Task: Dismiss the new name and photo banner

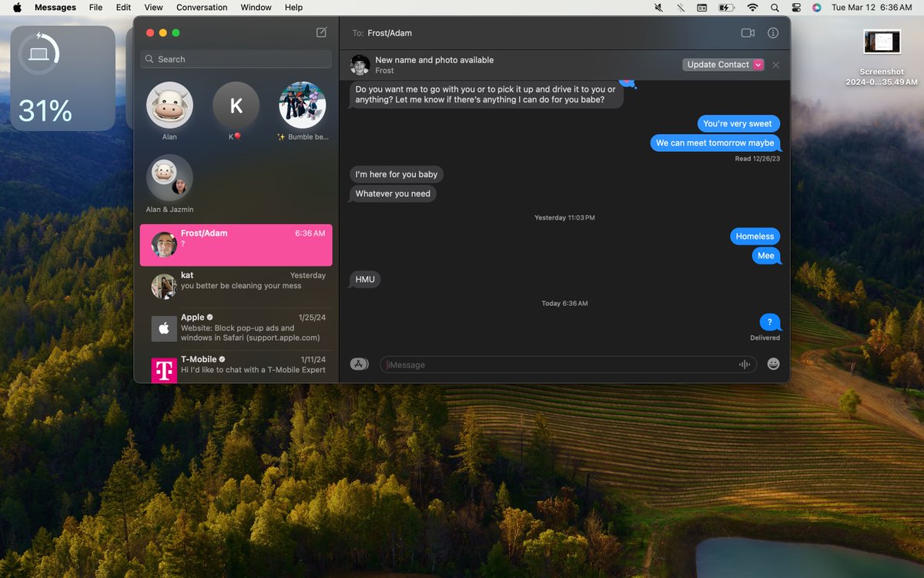Action: [775, 65]
